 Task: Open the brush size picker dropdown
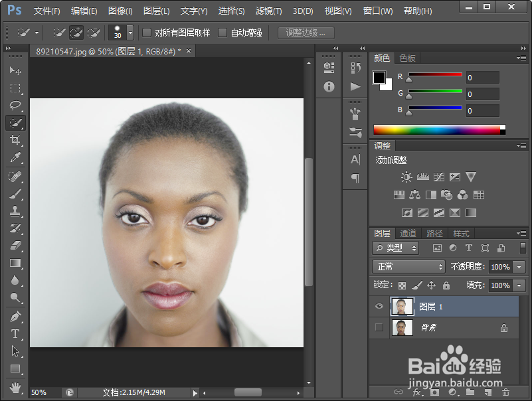tap(130, 33)
